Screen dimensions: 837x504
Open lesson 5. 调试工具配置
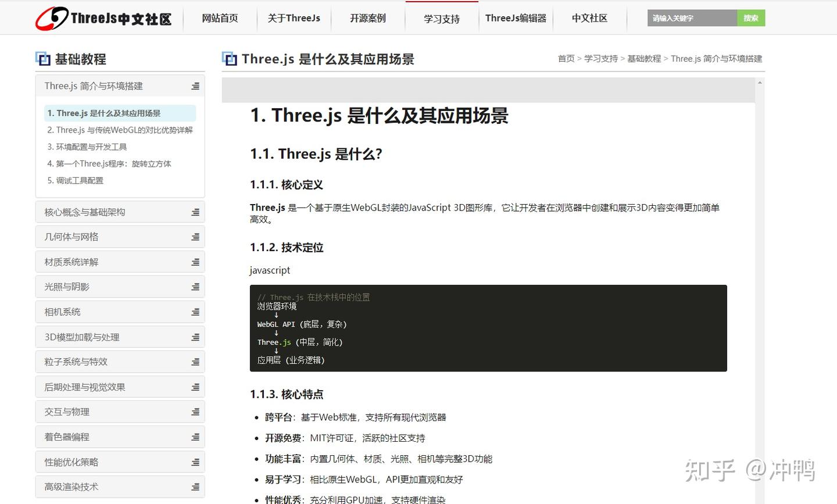coord(76,181)
